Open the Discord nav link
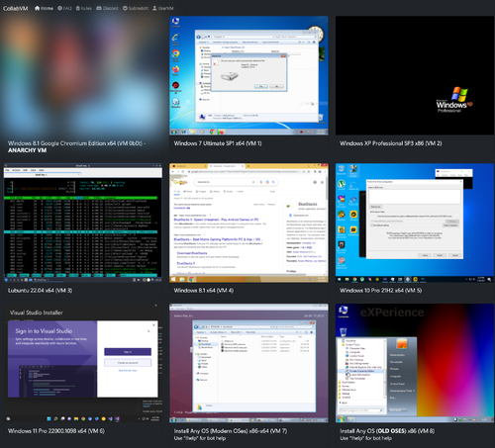The width and height of the screenshot is (495, 448). pyautogui.click(x=107, y=8)
